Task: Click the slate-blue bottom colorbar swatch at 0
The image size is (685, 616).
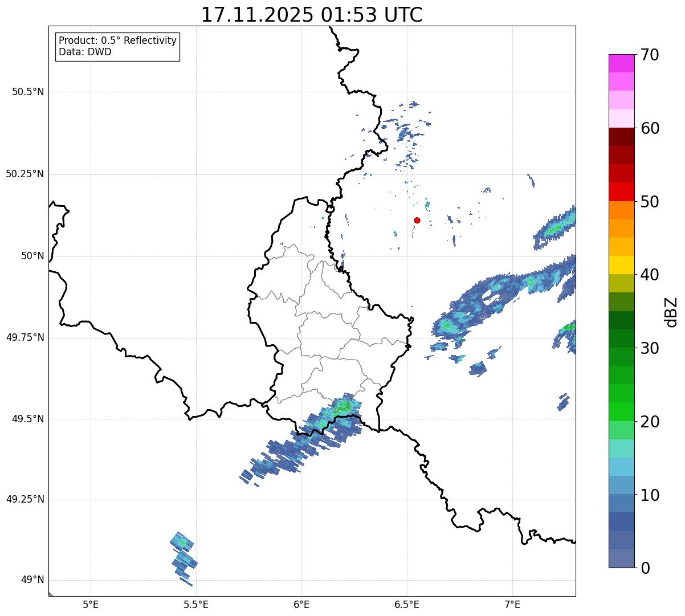Action: click(622, 558)
